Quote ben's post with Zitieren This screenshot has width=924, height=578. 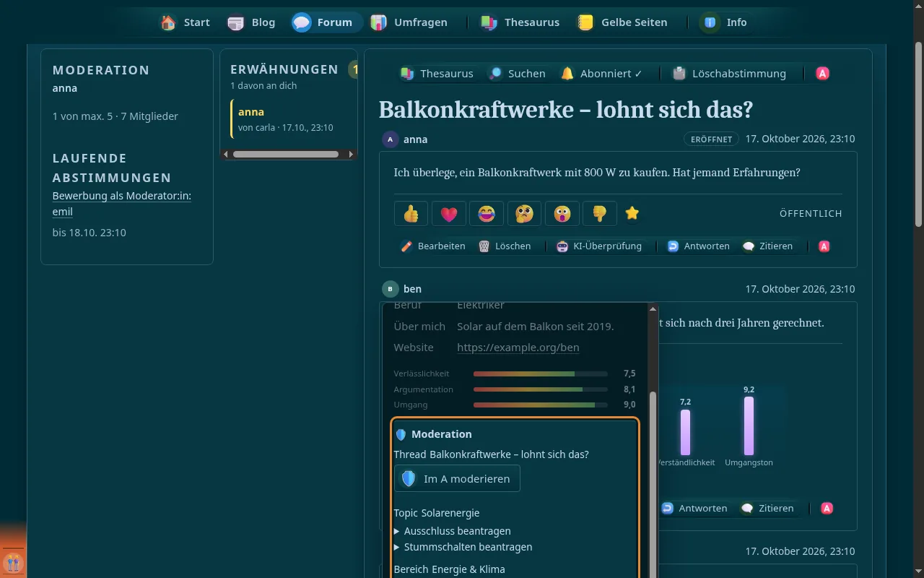pos(768,508)
